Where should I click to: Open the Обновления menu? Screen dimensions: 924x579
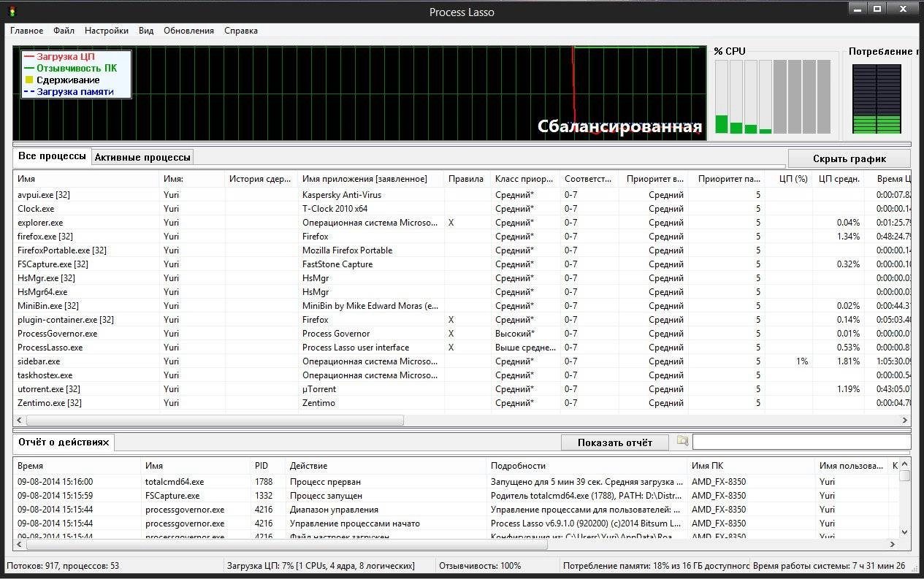click(188, 31)
